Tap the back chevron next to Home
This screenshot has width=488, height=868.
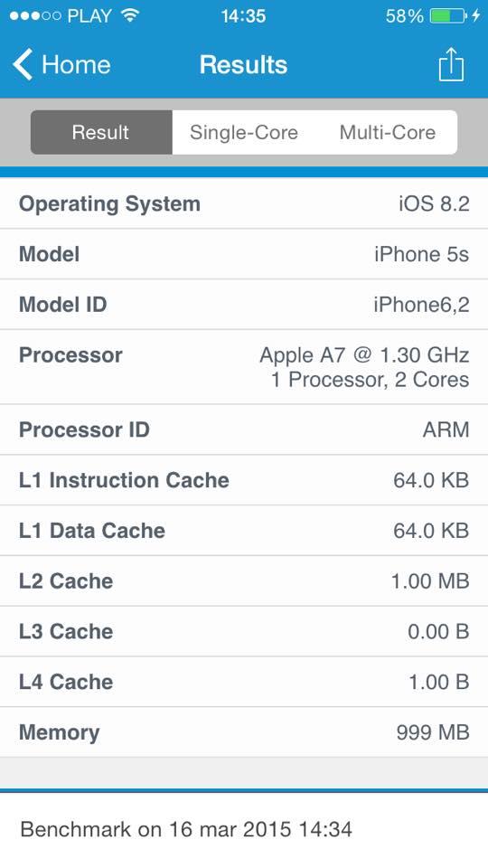point(23,65)
